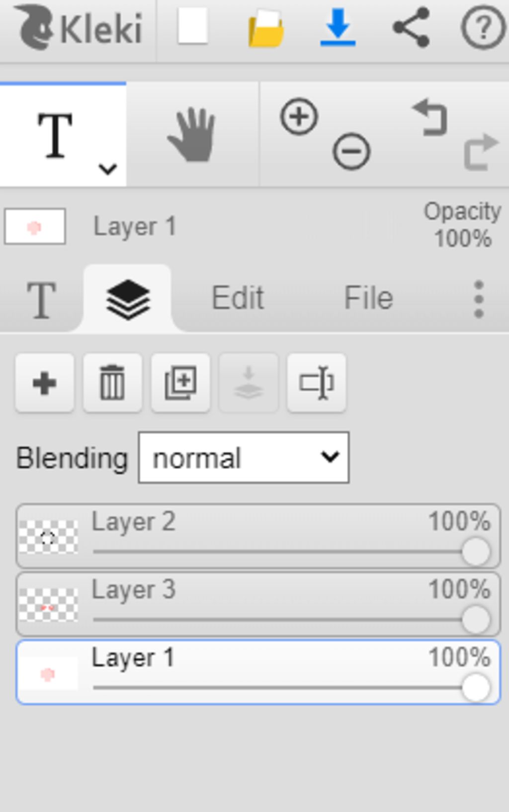Open the Blending mode dropdown
This screenshot has height=812, width=509.
[x=244, y=457]
